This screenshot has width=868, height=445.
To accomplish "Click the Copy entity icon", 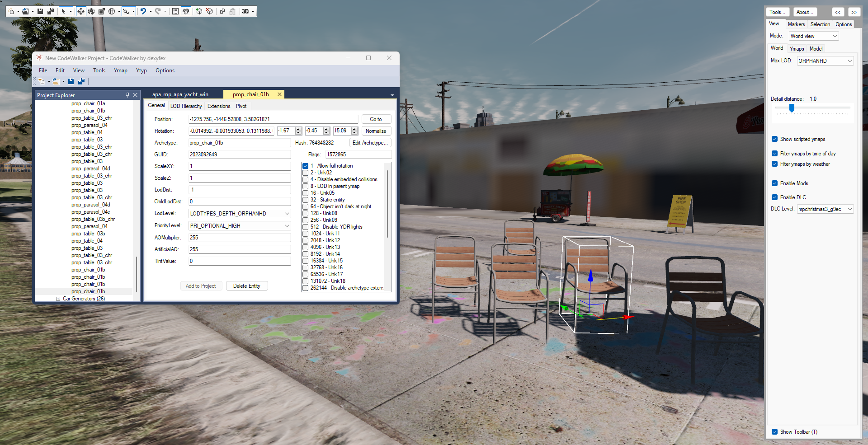I will point(222,11).
